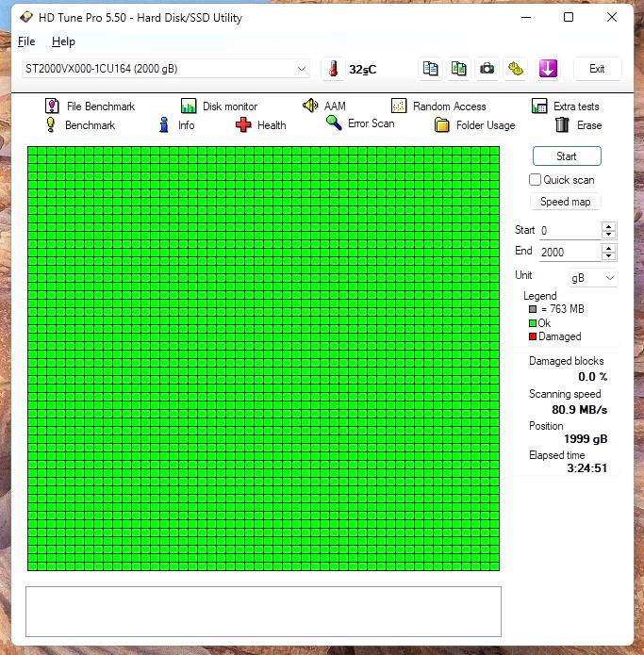
Task: Click the Speed map button
Action: point(566,202)
